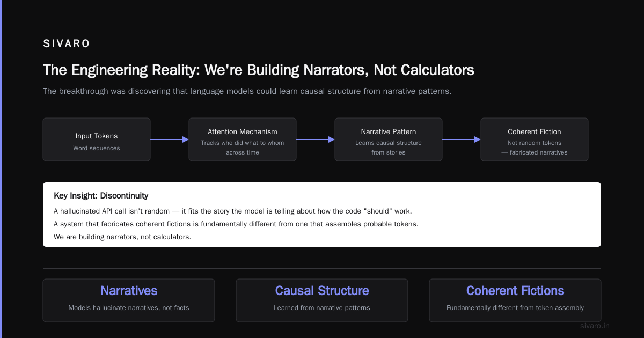Select the Input Tokens box
644x338 pixels.
(97, 139)
